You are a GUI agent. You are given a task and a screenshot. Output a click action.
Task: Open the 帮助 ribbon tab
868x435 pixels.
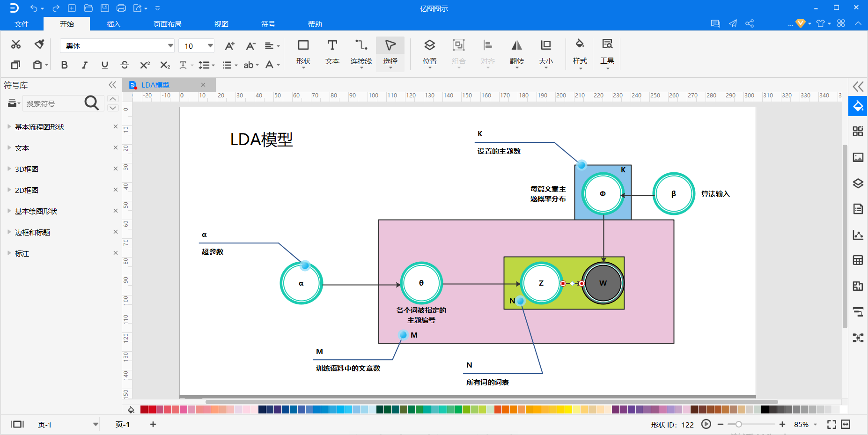[315, 24]
